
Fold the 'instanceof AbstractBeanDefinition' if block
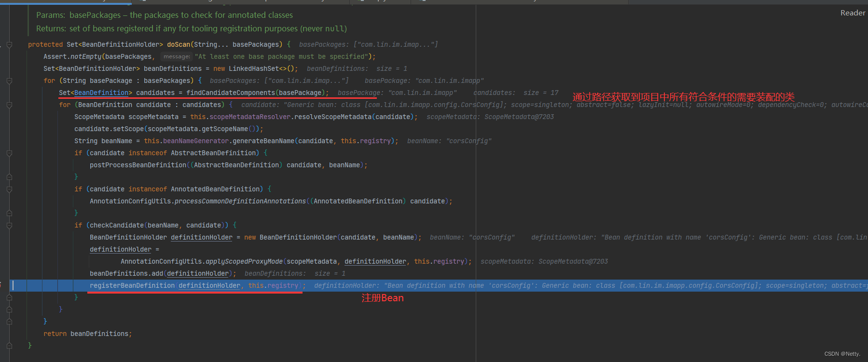(9, 153)
